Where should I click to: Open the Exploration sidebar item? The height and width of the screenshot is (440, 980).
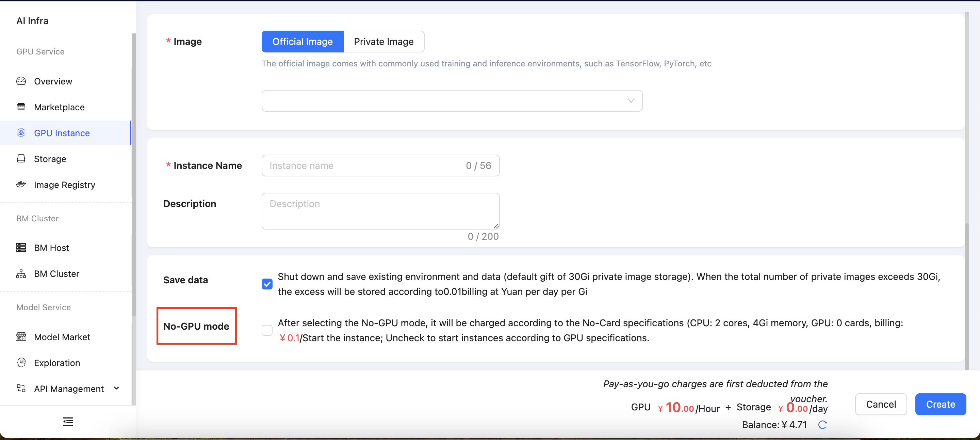65,363
